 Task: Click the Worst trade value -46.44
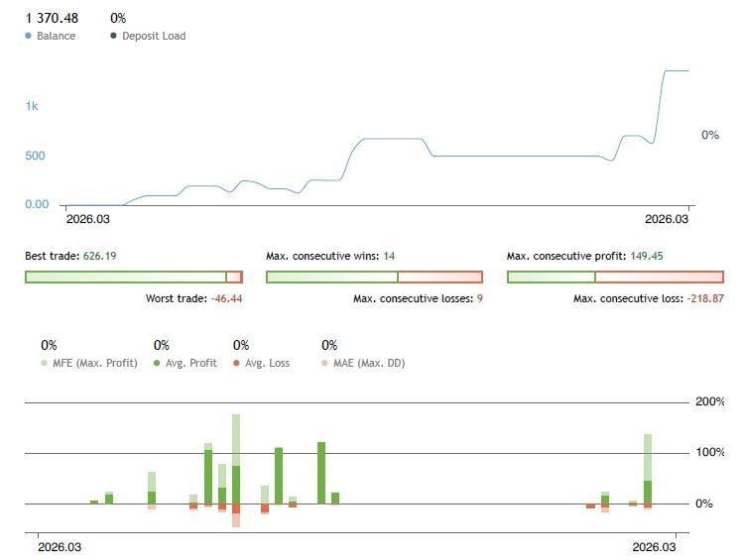(x=226, y=298)
